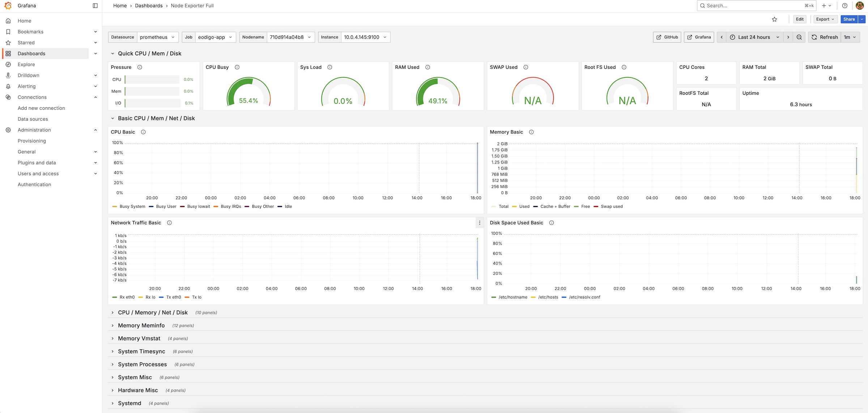Dock or undock the sidebar menu
The width and height of the screenshot is (868, 413).
pyautogui.click(x=95, y=6)
